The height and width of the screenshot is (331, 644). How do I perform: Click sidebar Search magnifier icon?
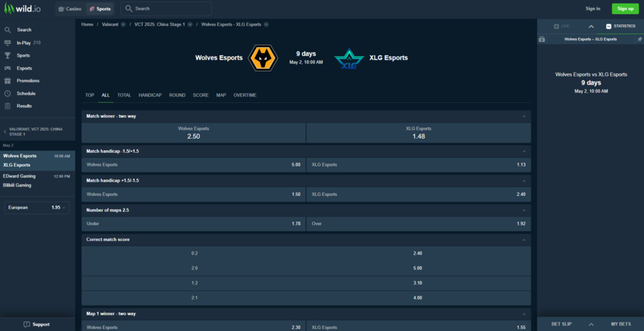tap(8, 30)
